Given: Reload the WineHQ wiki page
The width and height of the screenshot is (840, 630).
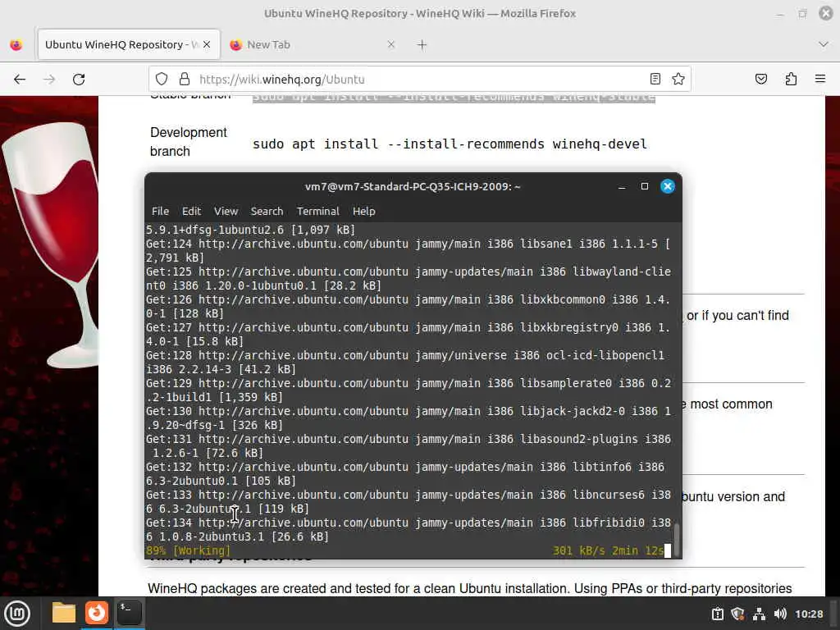Looking at the screenshot, I should click(x=79, y=80).
